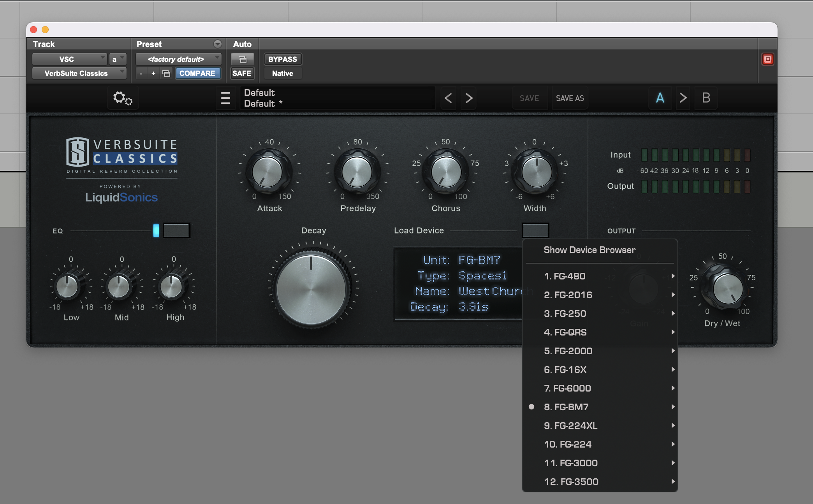Click the preset minus button
Image resolution: width=813 pixels, height=504 pixels.
click(141, 73)
